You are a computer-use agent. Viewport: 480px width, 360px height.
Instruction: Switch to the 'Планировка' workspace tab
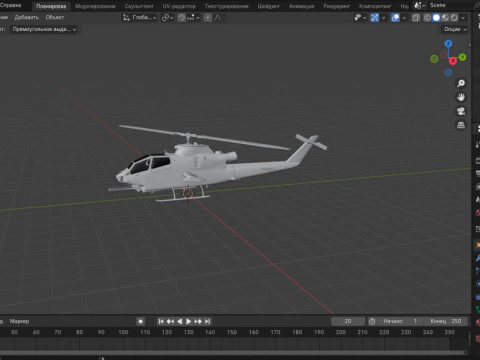tap(51, 6)
